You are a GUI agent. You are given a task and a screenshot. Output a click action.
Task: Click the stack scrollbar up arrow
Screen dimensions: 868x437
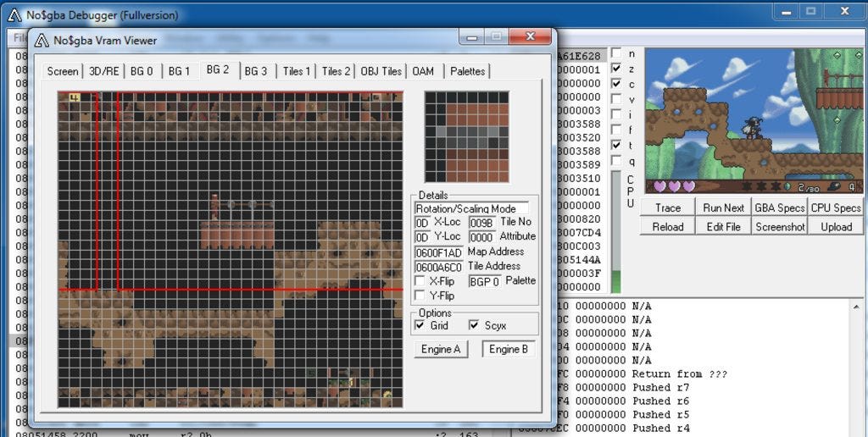click(856, 307)
